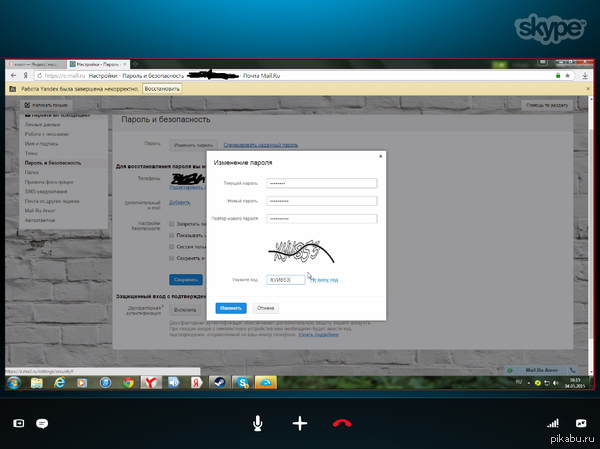The height and width of the screenshot is (449, 600).
Task: Toggle the second security settings checkbox
Action: (x=171, y=236)
